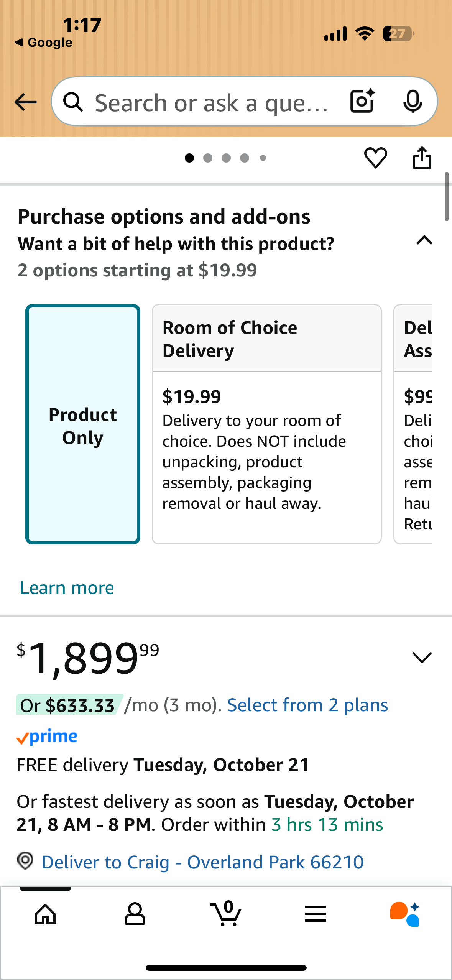Tap the search input field

click(211, 103)
